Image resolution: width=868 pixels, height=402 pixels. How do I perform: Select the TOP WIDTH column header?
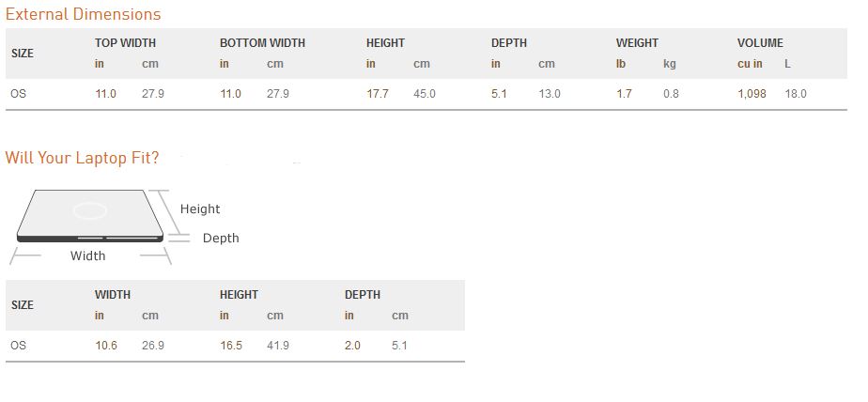[125, 42]
